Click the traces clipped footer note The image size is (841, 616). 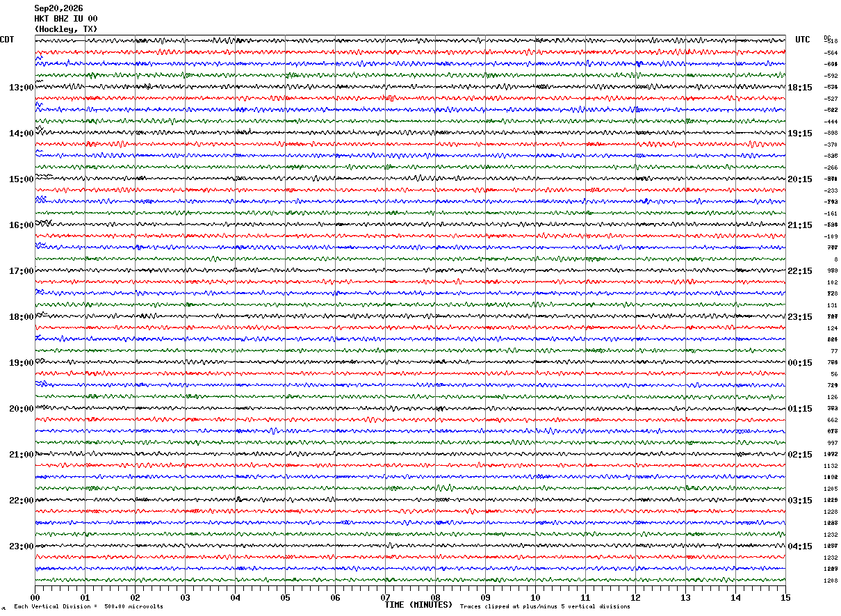coord(545,607)
